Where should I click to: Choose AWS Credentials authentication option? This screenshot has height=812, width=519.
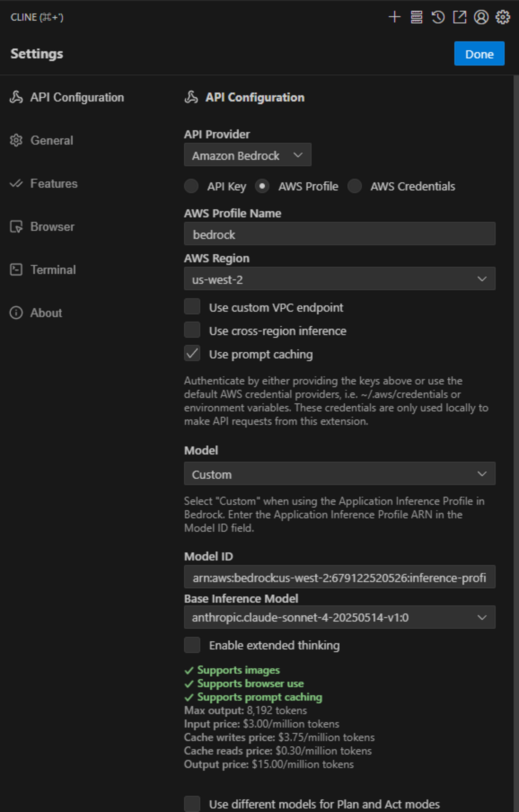pyautogui.click(x=355, y=186)
